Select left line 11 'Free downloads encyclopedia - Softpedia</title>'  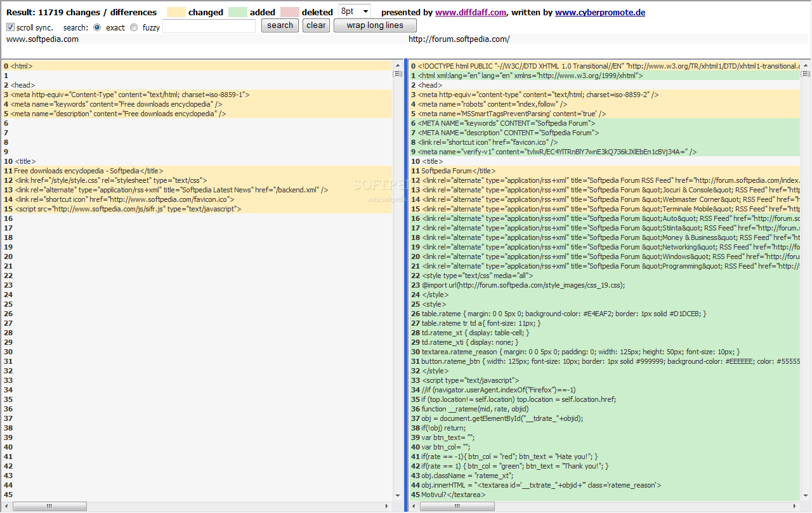pyautogui.click(x=197, y=171)
